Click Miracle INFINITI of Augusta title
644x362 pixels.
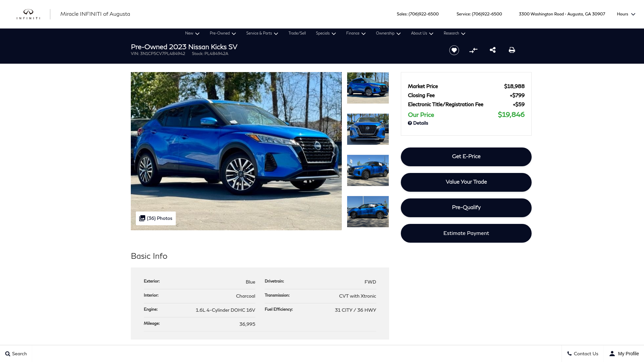[95, 14]
